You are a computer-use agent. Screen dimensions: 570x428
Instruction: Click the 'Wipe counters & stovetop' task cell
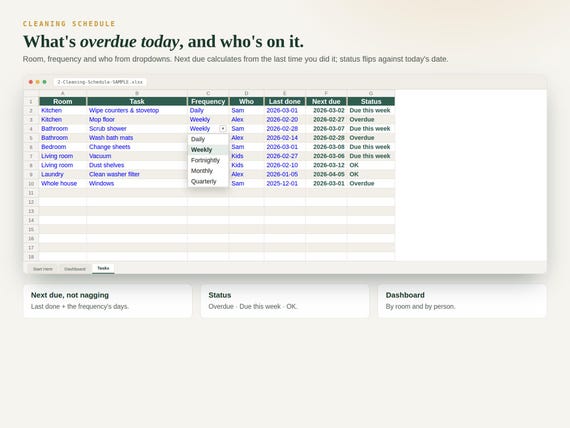tap(137, 111)
